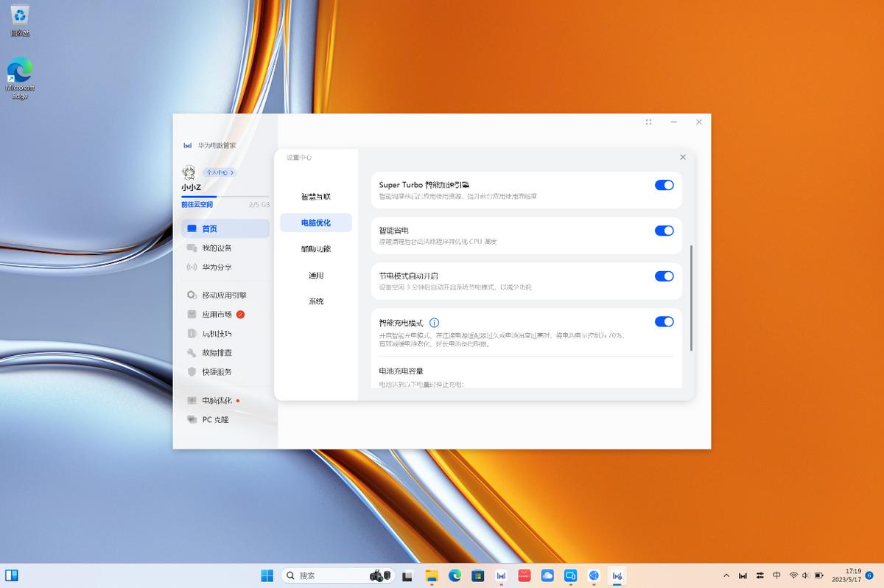Screen dimensions: 884x588
Task: Click the 前往云空间 link
Action: 196,203
